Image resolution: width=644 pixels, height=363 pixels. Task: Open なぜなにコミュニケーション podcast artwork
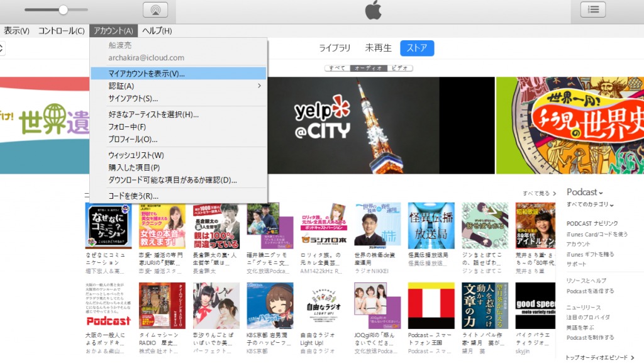click(108, 225)
